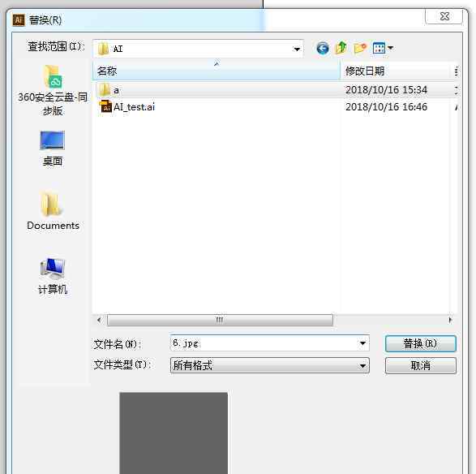The width and height of the screenshot is (476, 474).
Task: Open 360安全云盘-同步版 location
Action: click(53, 90)
